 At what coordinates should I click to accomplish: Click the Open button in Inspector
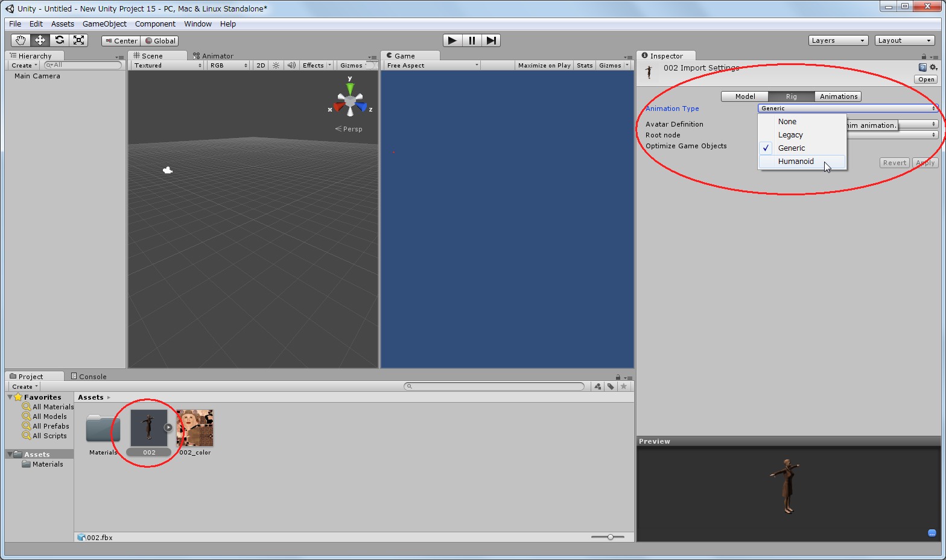point(926,80)
